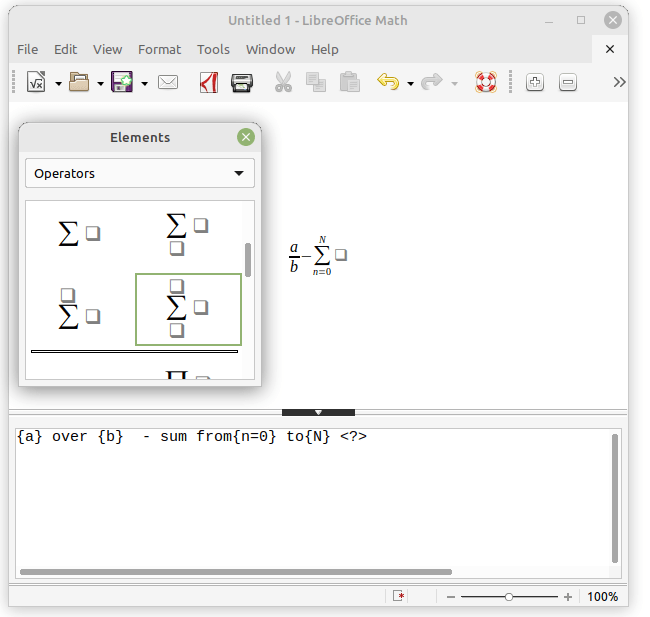Image resolution: width=650 pixels, height=617 pixels.
Task: Click the Save document icon
Action: [122, 83]
